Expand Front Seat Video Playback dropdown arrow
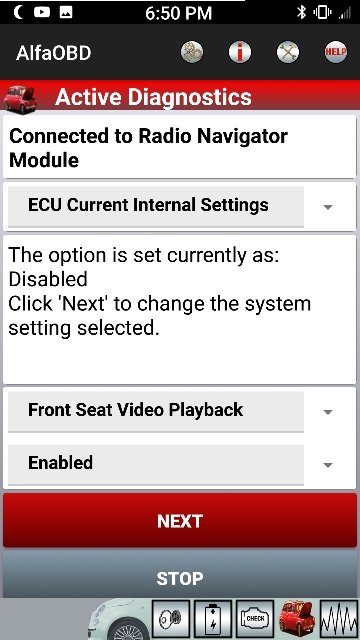The width and height of the screenshot is (360, 640). coord(327,412)
